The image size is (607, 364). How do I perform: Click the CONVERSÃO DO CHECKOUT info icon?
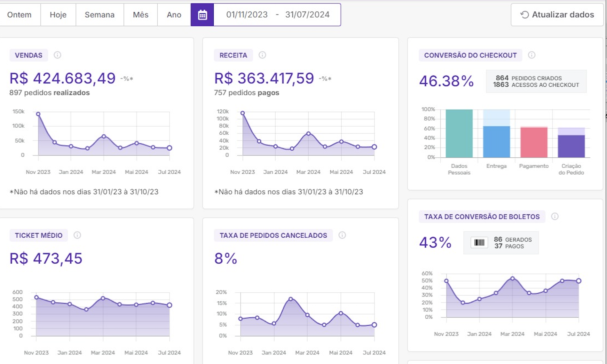pyautogui.click(x=532, y=55)
